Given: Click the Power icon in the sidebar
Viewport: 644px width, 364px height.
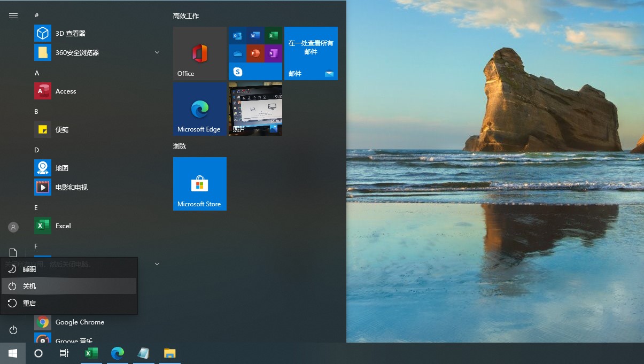Looking at the screenshot, I should [13, 330].
